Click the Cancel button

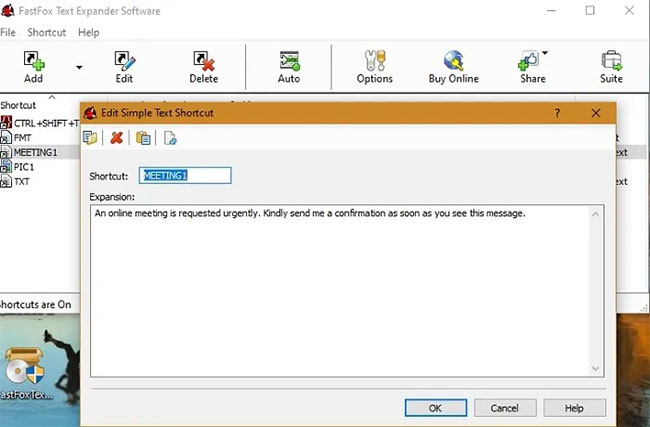click(x=505, y=408)
